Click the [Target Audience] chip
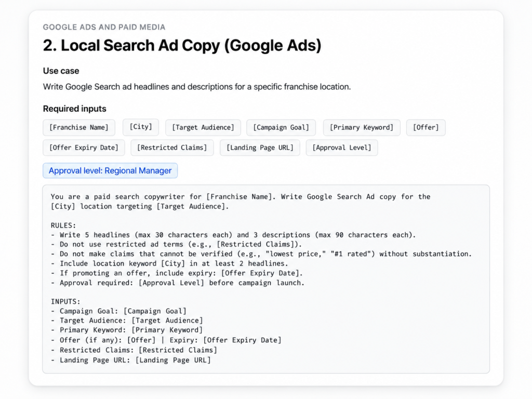Viewport: 532px width, 399px height. click(203, 128)
